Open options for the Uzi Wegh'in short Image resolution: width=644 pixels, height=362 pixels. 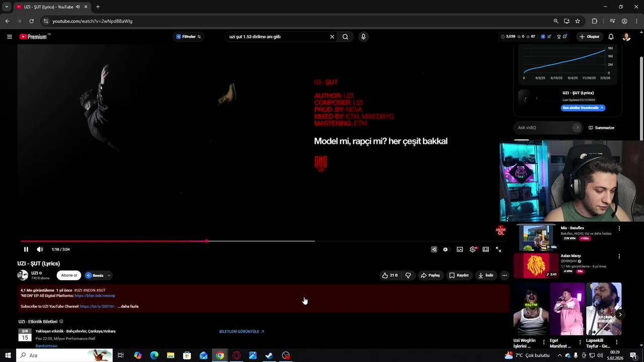coord(544,342)
